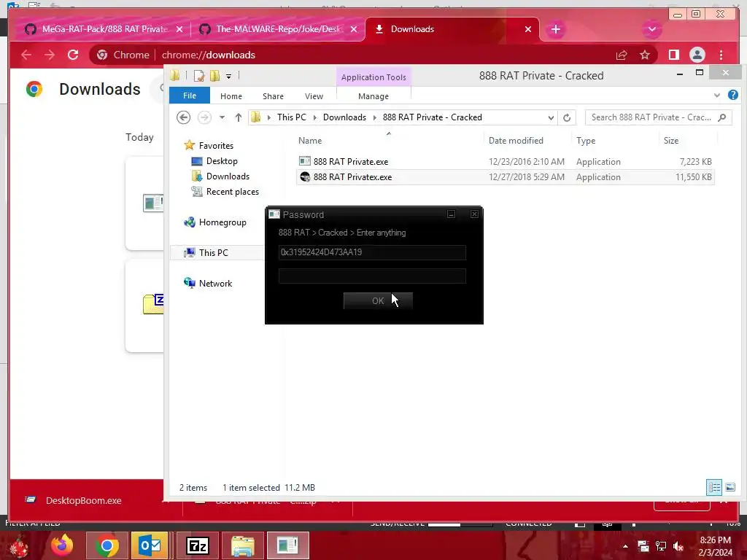Open 7-Zip from taskbar

click(197, 545)
